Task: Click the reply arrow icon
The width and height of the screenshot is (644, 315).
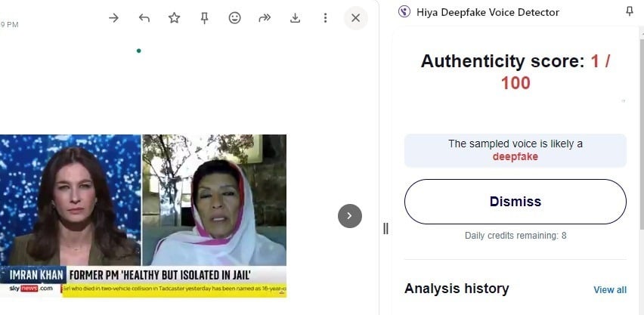Action: pos(144,18)
